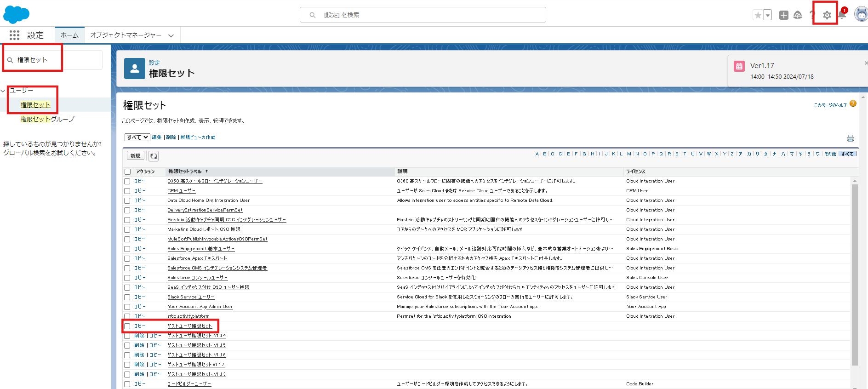Open the コードビルダーユーザー permission set
This screenshot has height=389, width=868.
tap(189, 384)
